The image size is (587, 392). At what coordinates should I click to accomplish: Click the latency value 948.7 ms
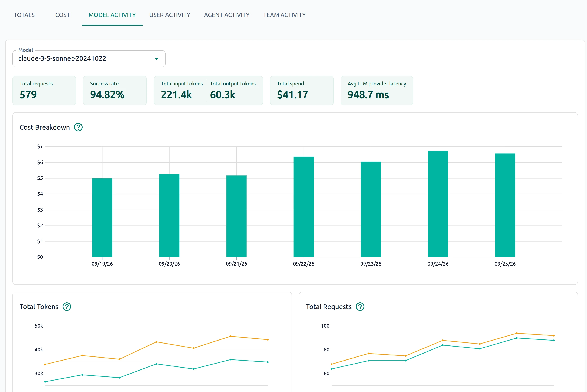368,95
